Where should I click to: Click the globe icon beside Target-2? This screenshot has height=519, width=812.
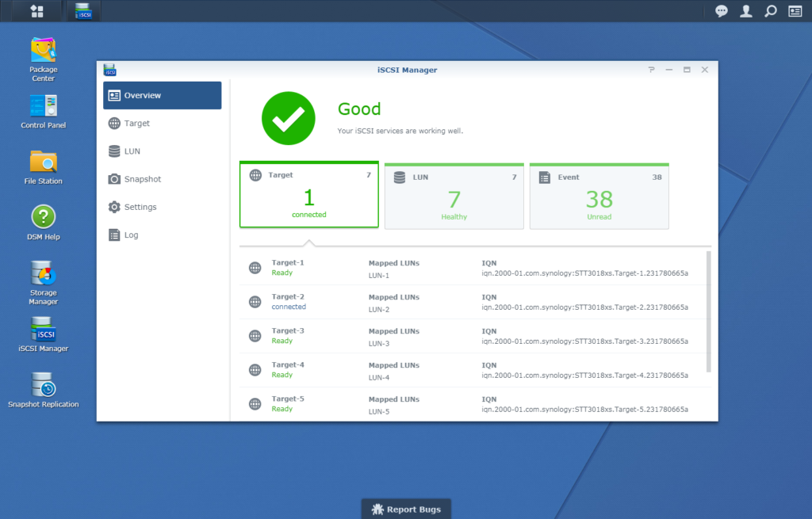coord(255,302)
